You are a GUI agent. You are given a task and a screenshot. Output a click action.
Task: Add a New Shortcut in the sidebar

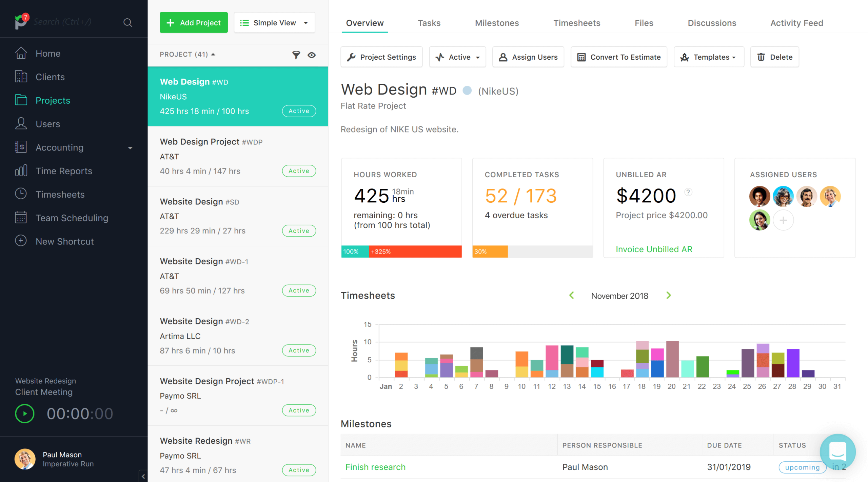click(64, 241)
